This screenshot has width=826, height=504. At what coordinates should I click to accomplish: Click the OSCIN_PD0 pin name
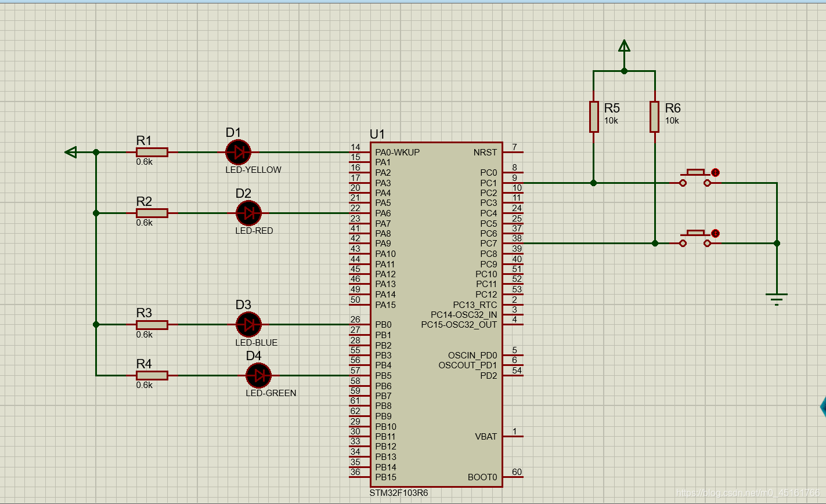pos(472,356)
